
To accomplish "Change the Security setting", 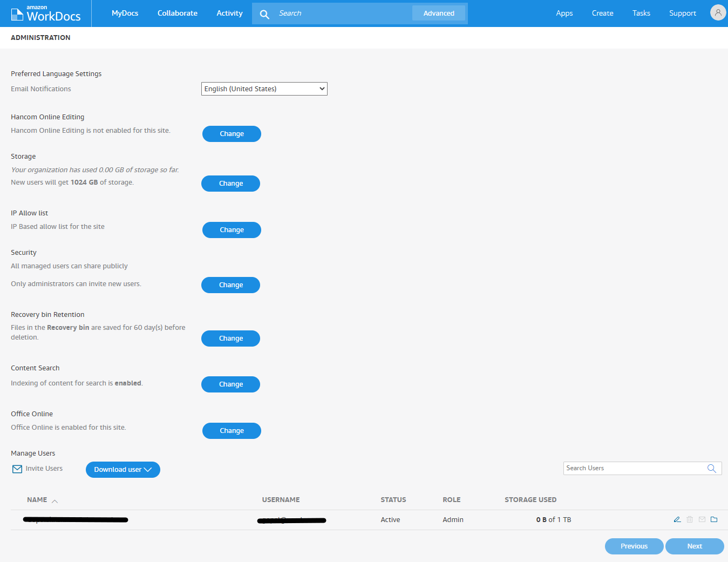I will click(x=230, y=285).
